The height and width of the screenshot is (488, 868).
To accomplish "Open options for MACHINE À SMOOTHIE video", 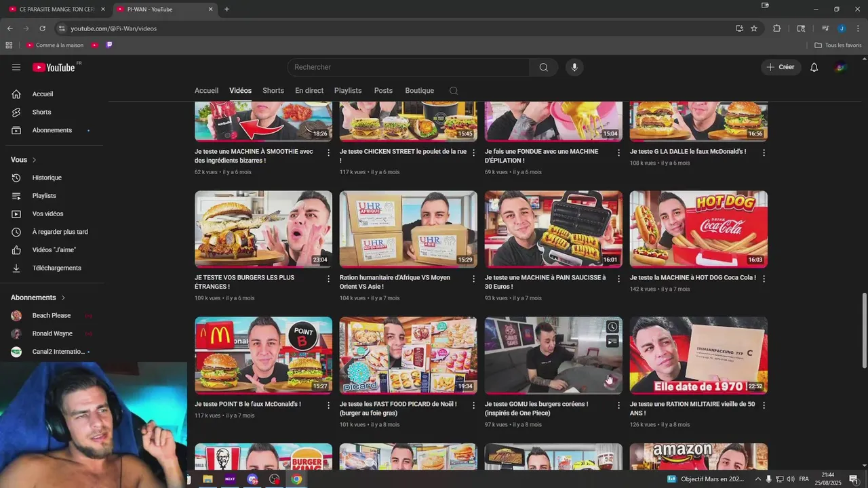I will (329, 152).
